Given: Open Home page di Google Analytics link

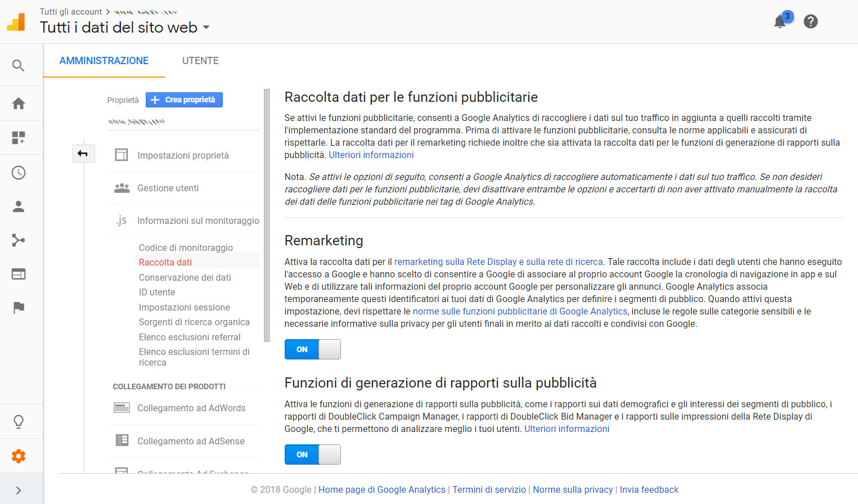Looking at the screenshot, I should click(381, 489).
